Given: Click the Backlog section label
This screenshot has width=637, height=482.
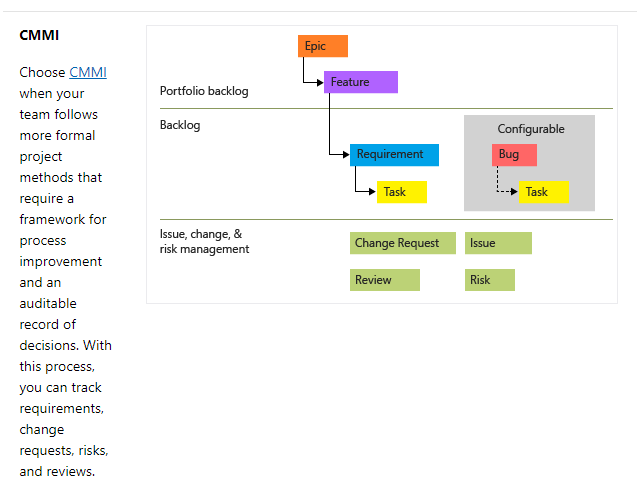Looking at the screenshot, I should [x=180, y=125].
